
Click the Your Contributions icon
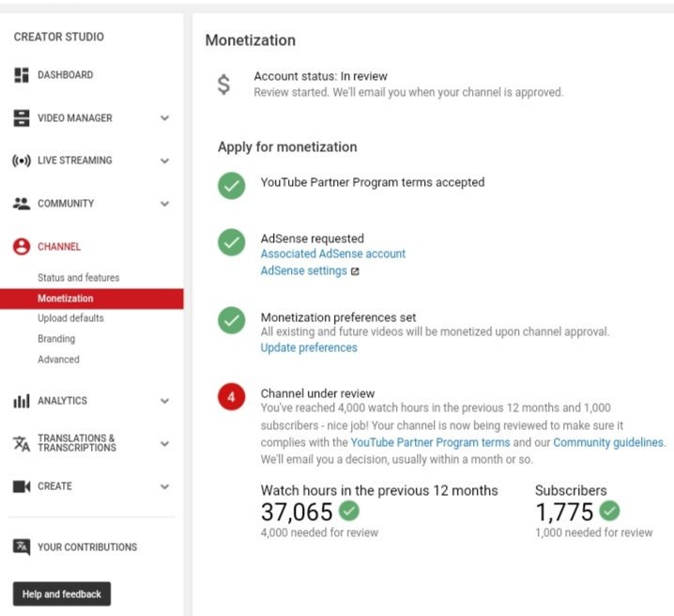pyautogui.click(x=22, y=547)
